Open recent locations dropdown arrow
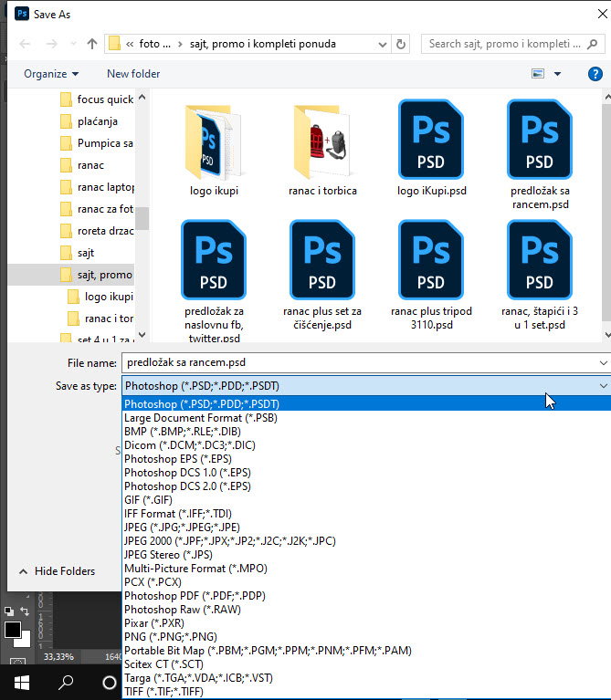Screen dimensions: 611x700 point(73,44)
